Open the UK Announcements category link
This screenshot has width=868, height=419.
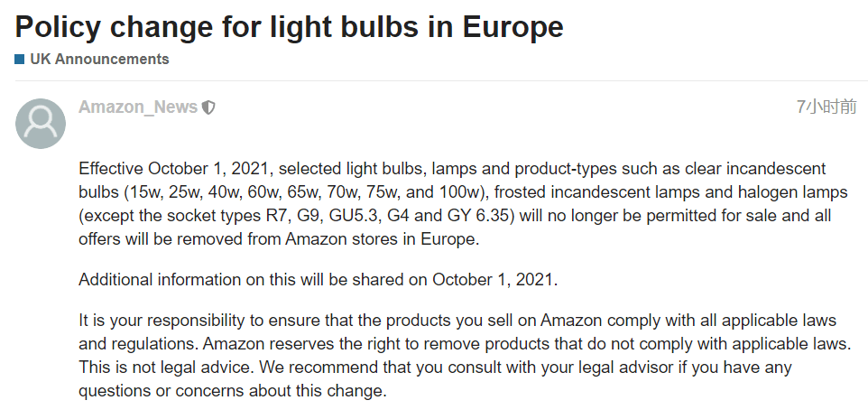click(99, 60)
